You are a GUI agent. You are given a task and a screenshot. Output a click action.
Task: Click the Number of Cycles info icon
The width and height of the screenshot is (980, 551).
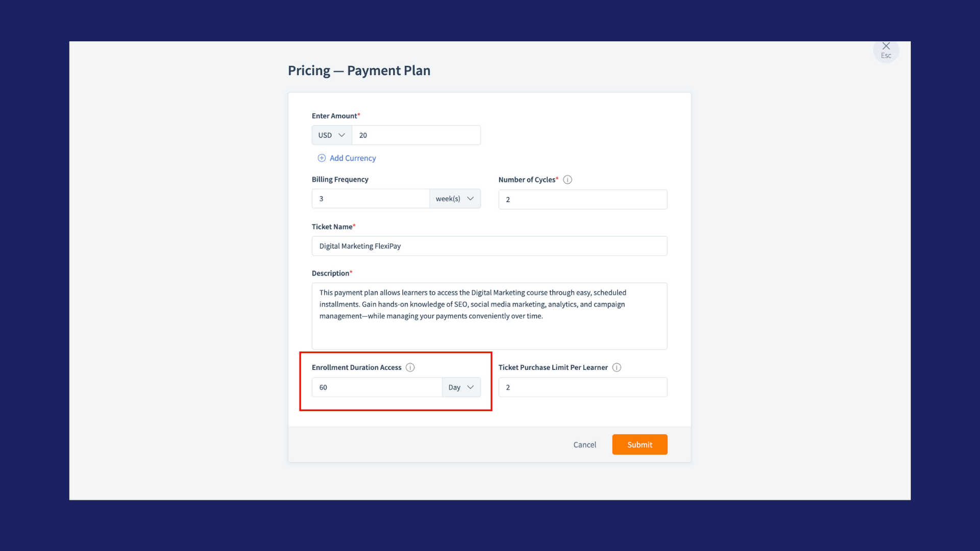[x=568, y=180]
